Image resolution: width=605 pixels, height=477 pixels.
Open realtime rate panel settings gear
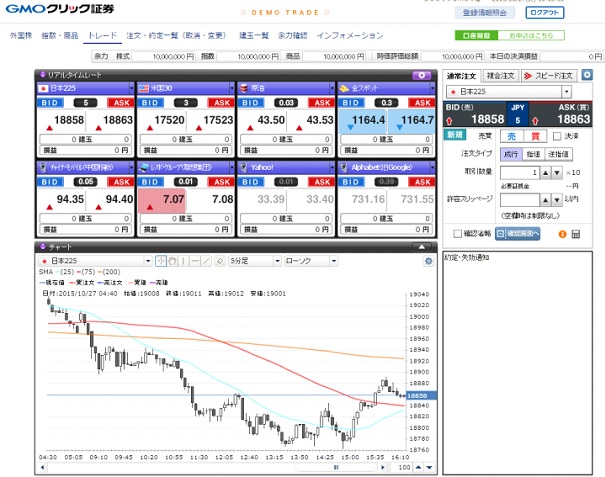(x=421, y=75)
